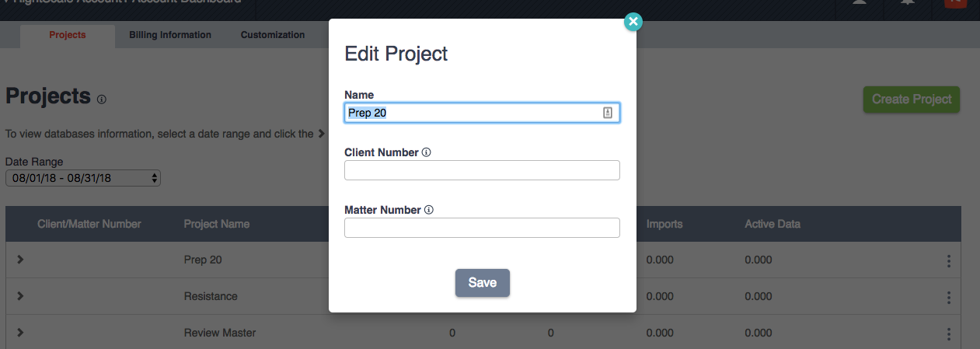Open the kebab menu for Resistance row

pyautogui.click(x=949, y=297)
